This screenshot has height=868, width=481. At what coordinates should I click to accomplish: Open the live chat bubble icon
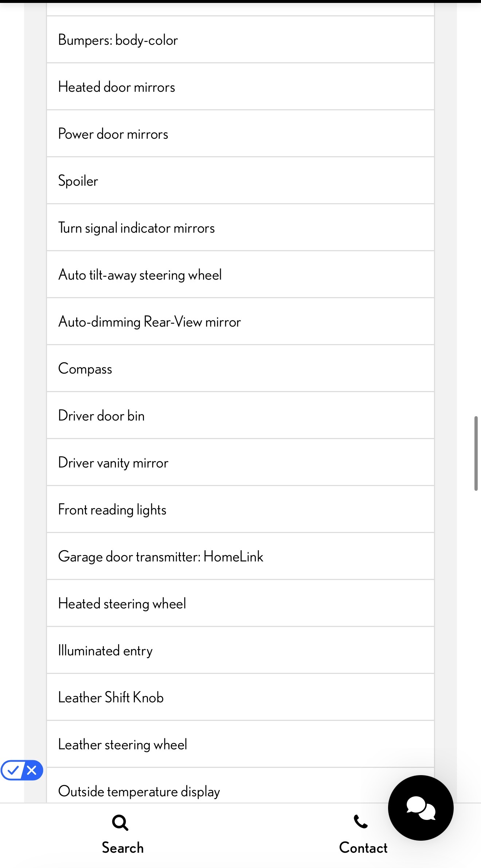coord(421,808)
